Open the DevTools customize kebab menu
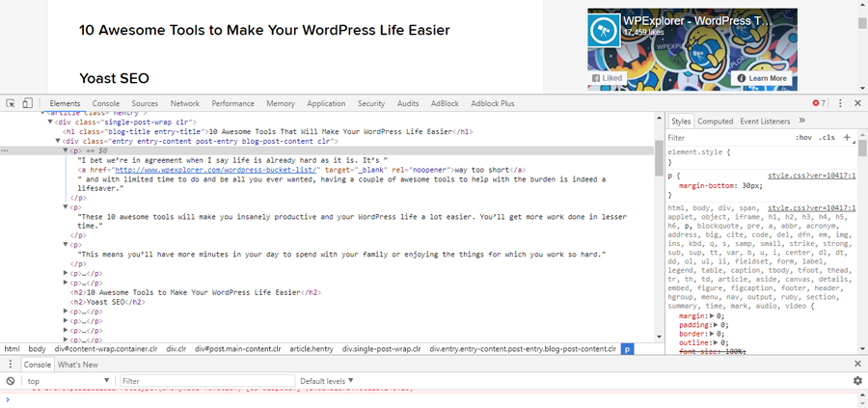The image size is (868, 408). (x=840, y=103)
